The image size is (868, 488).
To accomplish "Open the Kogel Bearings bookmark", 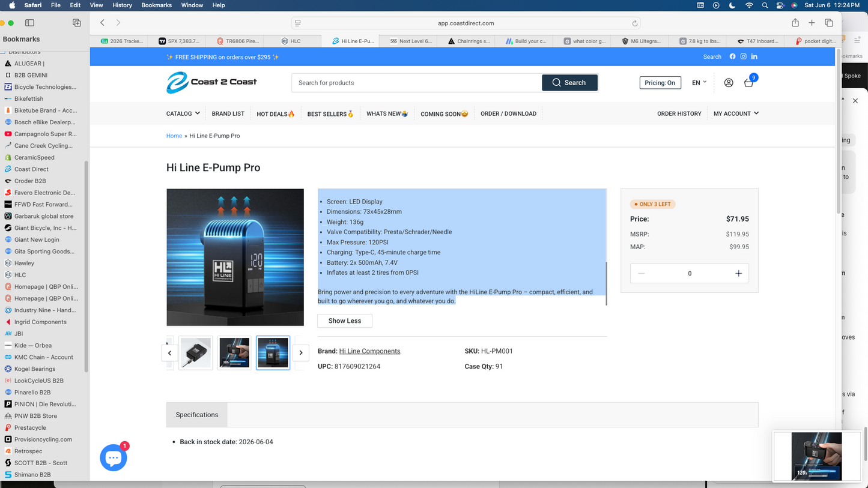I will (x=35, y=369).
